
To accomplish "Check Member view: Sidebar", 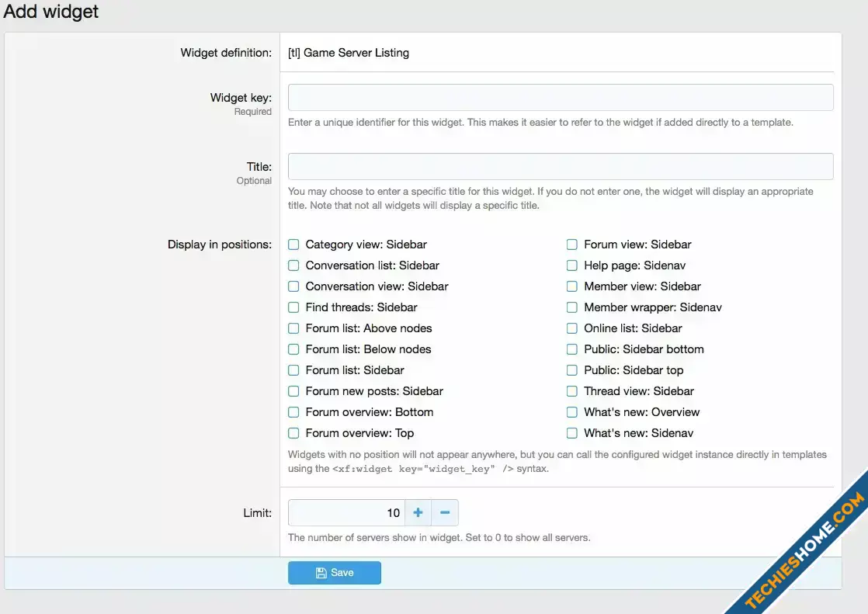I will coord(572,286).
